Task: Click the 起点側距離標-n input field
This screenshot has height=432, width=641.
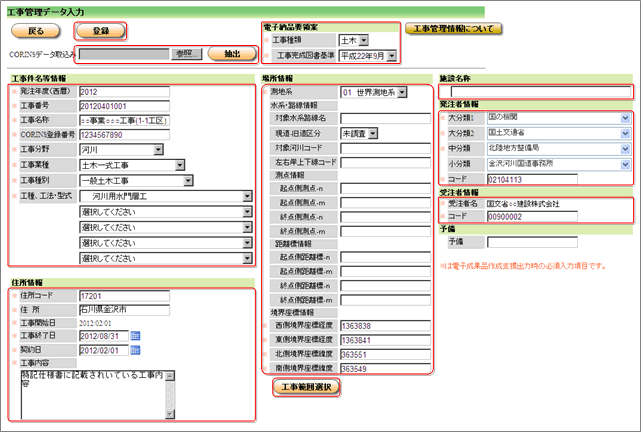Action: tap(385, 257)
